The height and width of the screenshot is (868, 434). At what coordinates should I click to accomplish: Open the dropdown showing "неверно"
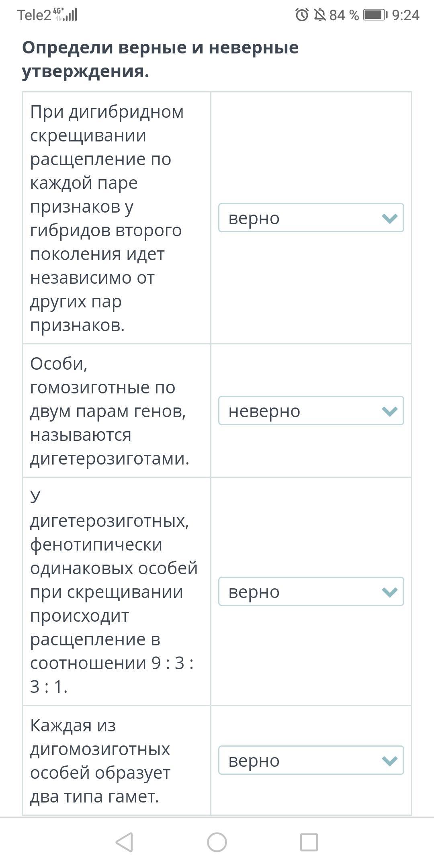pyautogui.click(x=311, y=411)
